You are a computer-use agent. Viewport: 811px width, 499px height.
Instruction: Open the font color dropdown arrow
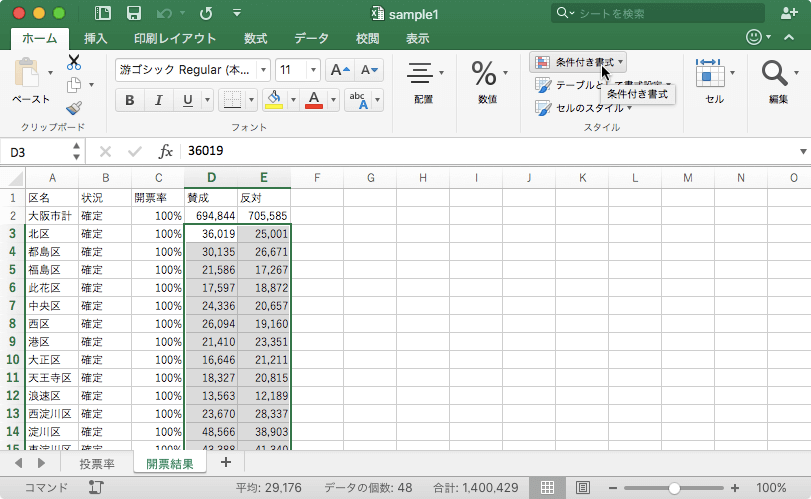(x=334, y=100)
